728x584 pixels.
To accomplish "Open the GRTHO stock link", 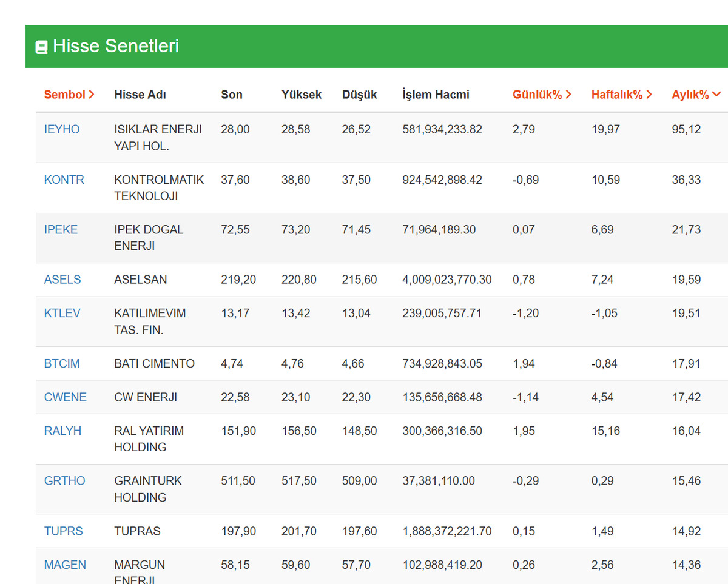I will [65, 481].
